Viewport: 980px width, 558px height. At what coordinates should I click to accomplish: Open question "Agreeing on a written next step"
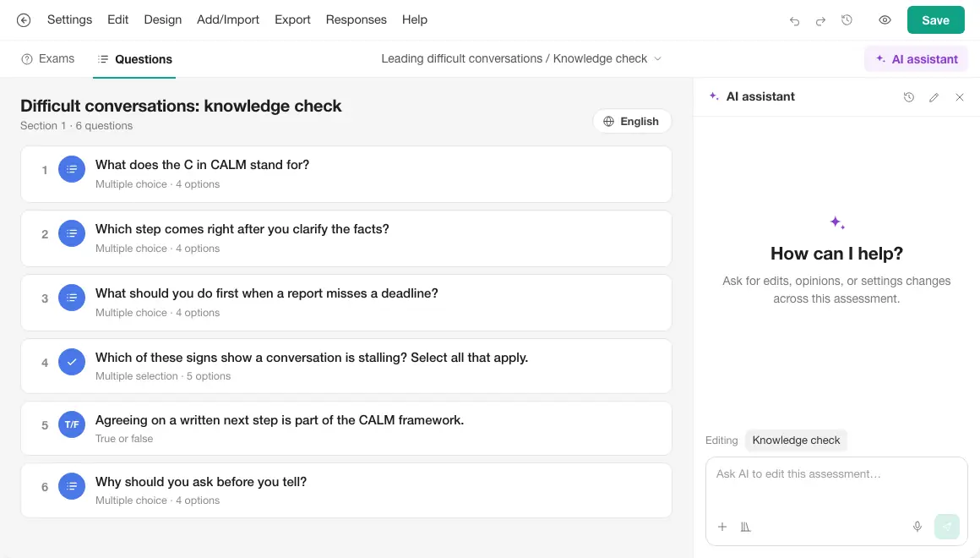tap(346, 429)
